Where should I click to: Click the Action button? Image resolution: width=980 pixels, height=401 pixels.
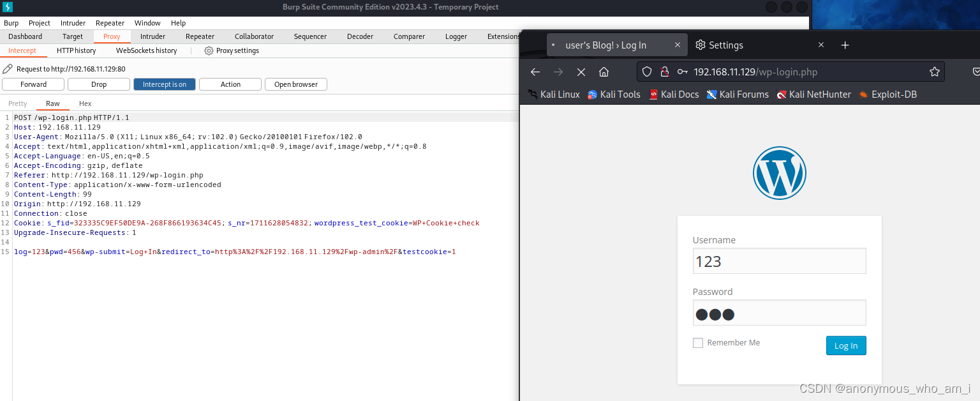tap(230, 84)
